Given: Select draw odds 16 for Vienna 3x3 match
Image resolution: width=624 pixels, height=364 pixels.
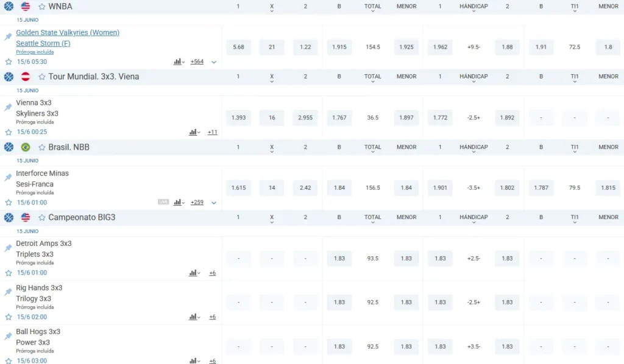Looking at the screenshot, I should 272,117.
